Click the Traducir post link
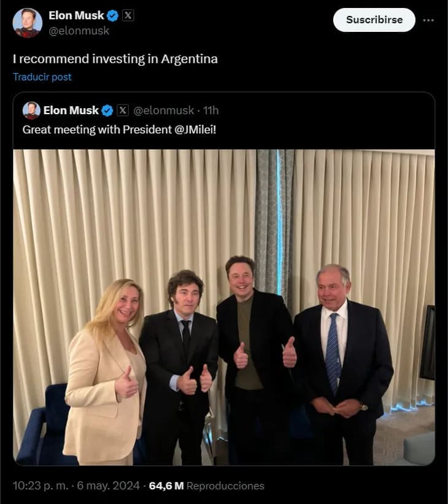Screen dimensions: 448x504 coord(42,77)
